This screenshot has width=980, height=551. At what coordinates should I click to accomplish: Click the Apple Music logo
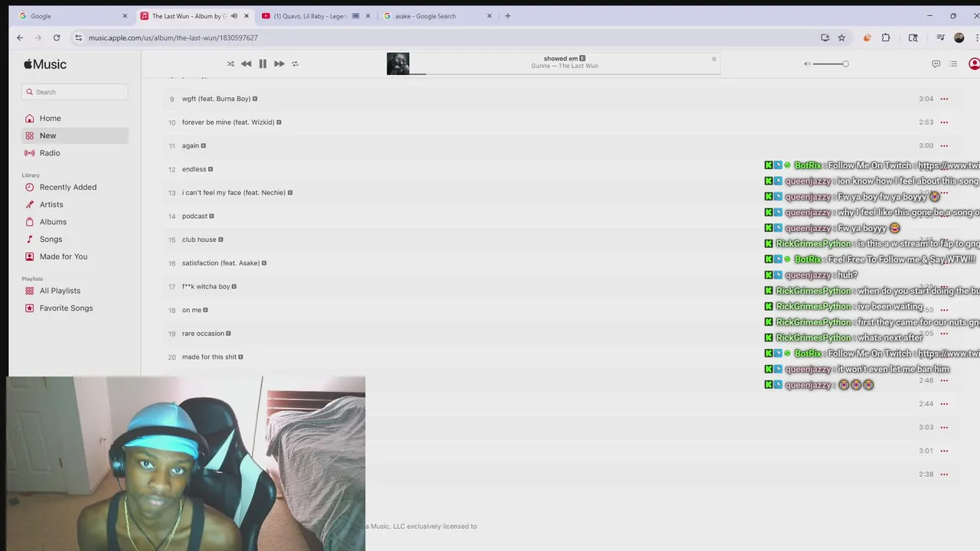click(45, 64)
